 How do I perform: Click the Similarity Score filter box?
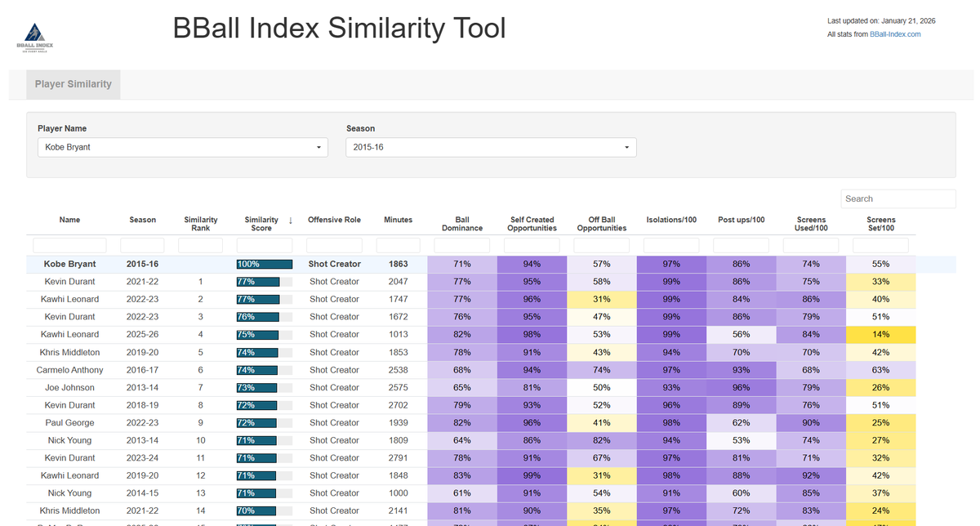265,245
